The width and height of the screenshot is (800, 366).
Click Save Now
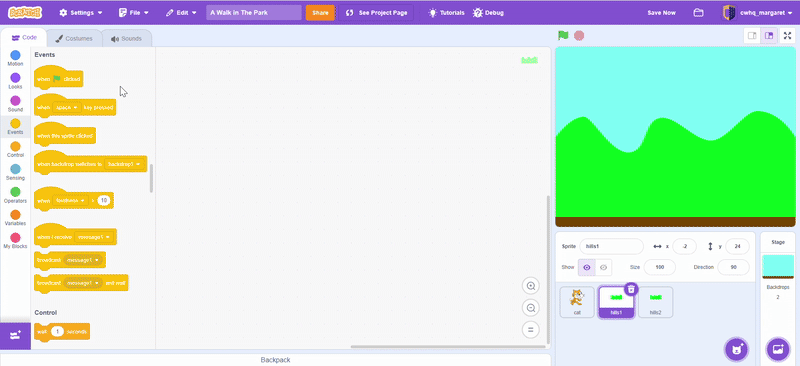click(x=661, y=13)
